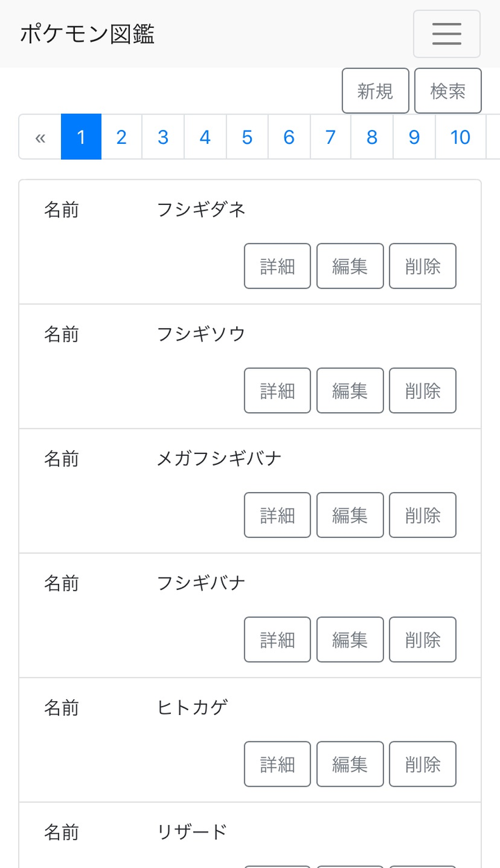The width and height of the screenshot is (500, 868).
Task: Go to pagination page 2
Action: pos(122,137)
